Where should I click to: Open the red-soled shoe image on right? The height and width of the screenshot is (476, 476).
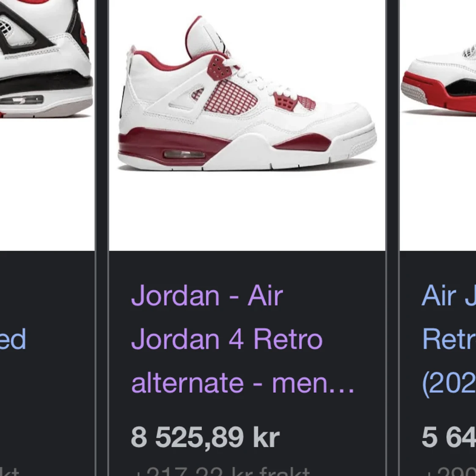pyautogui.click(x=438, y=125)
